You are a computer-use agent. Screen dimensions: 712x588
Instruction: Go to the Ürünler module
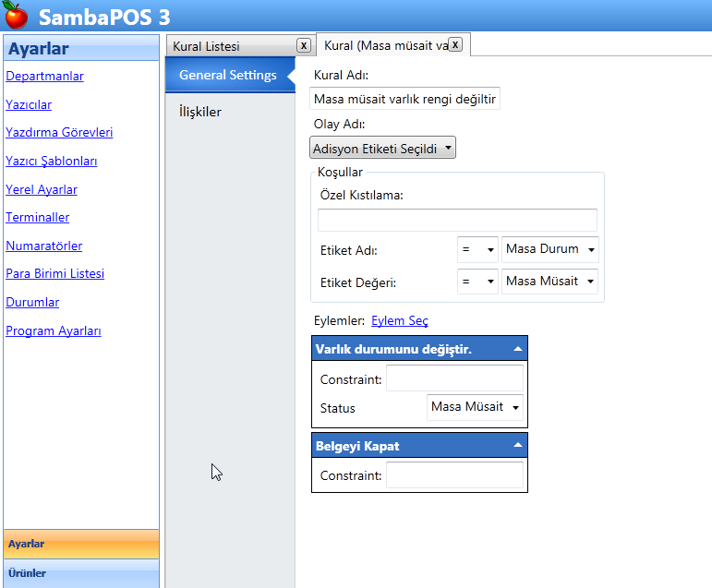tap(28, 573)
